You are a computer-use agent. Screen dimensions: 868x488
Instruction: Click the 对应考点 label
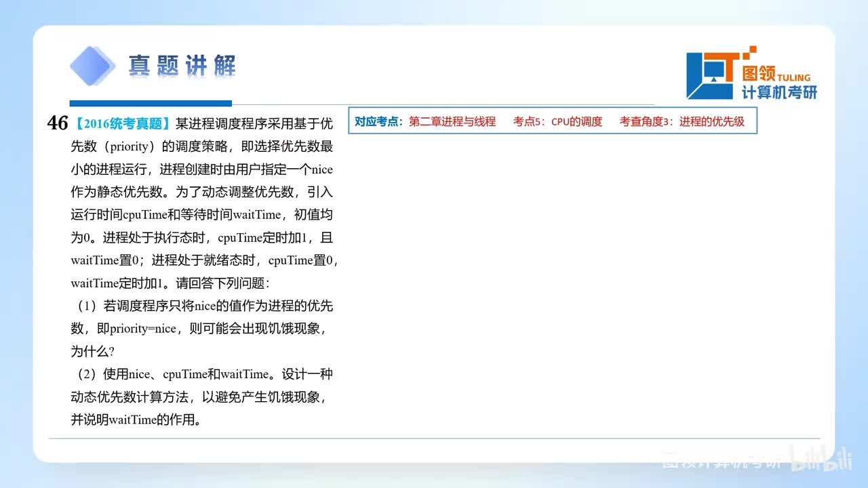click(x=378, y=122)
